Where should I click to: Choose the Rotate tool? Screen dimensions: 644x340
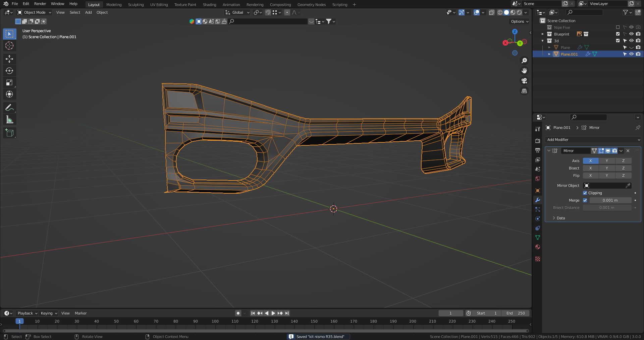point(9,71)
